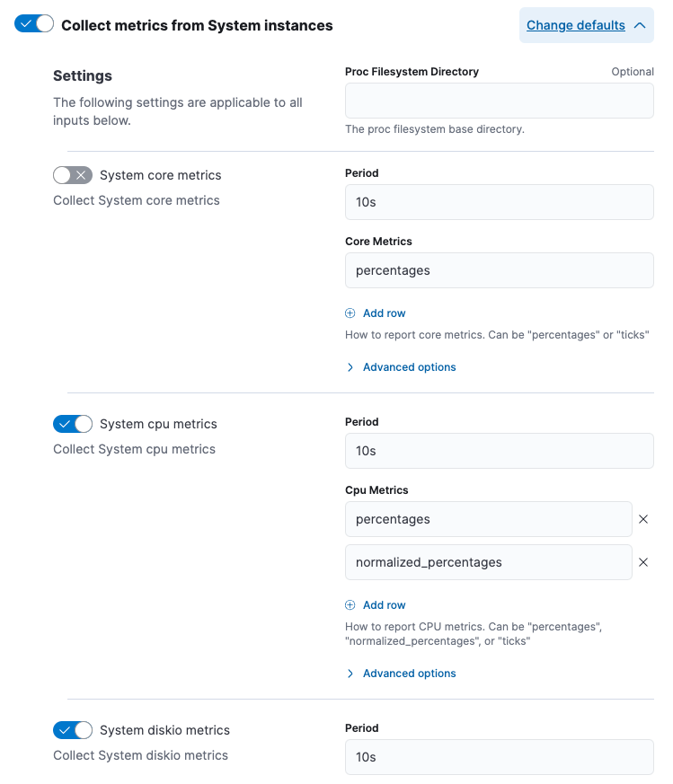Click the plus icon to add a Cpu Metrics row
The width and height of the screenshot is (673, 784).
click(350, 604)
